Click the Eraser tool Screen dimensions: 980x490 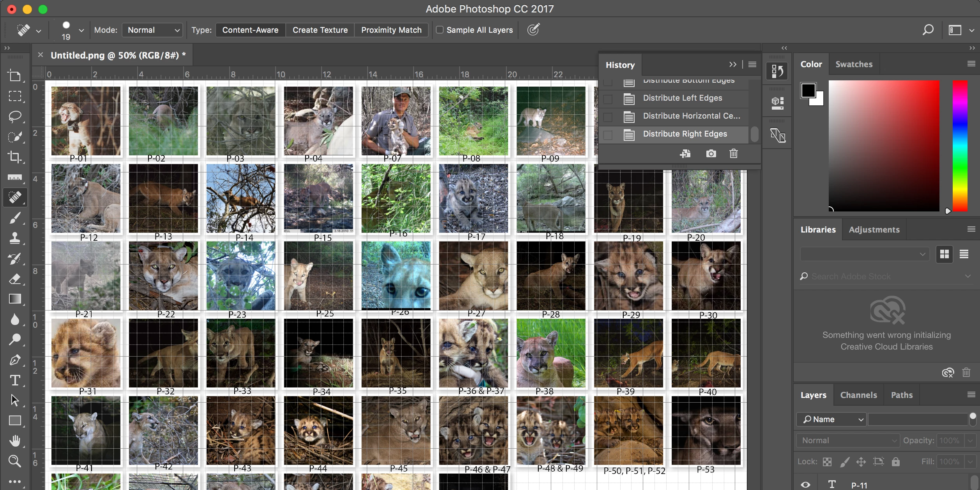pyautogui.click(x=15, y=279)
